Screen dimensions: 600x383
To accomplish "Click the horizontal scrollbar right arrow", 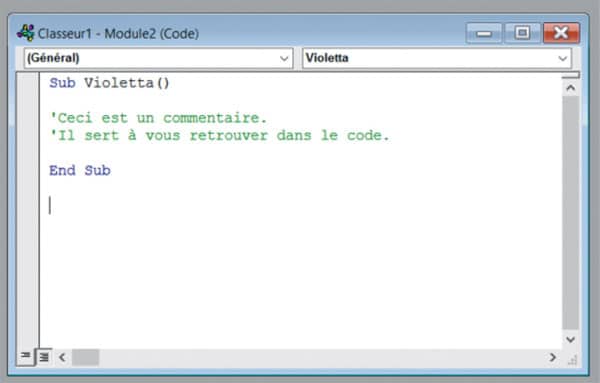I will 553,357.
